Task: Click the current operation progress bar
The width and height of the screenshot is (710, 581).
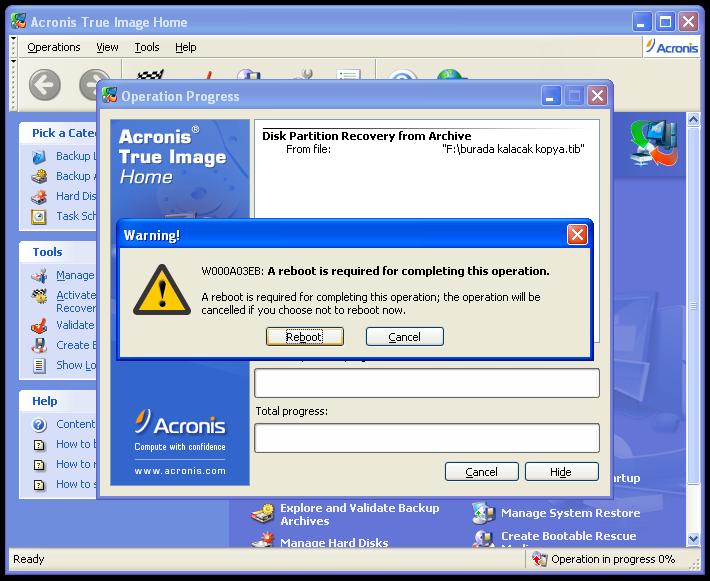Action: [427, 383]
